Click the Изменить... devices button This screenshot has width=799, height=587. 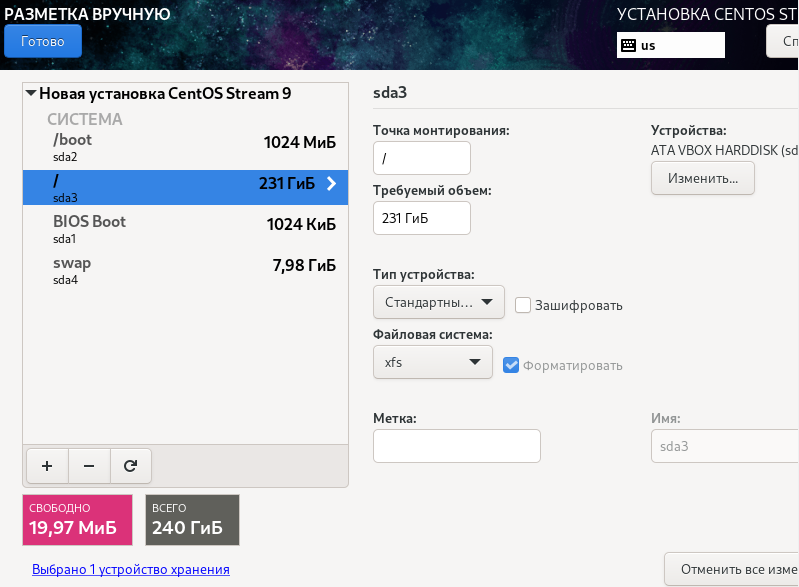tap(702, 178)
